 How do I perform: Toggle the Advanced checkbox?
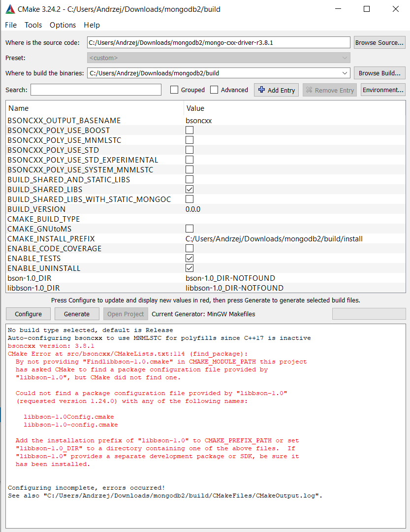214,90
